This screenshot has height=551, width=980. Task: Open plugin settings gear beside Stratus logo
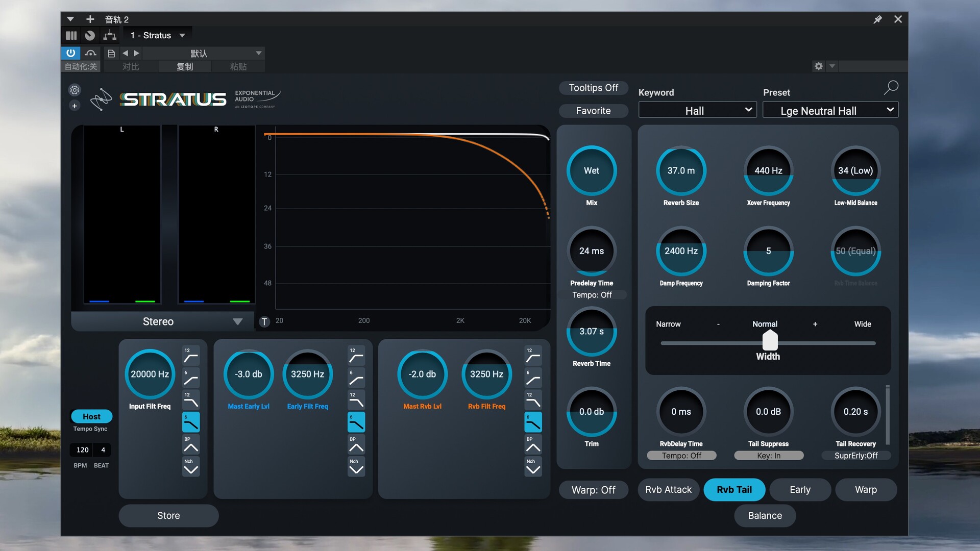pyautogui.click(x=75, y=90)
